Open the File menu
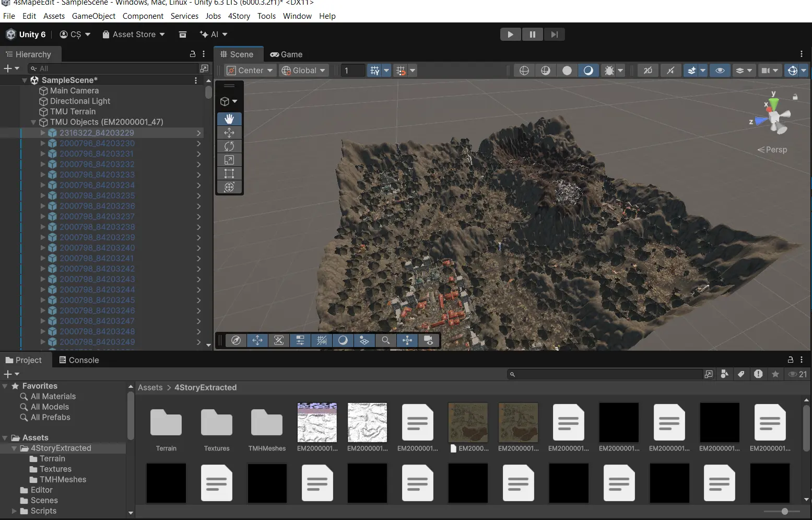812x520 pixels. click(x=9, y=16)
